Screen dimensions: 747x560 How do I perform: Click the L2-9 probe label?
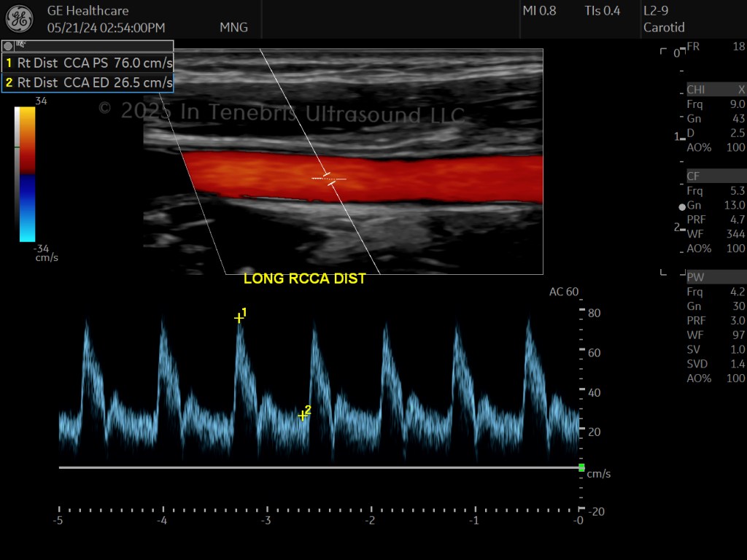point(656,11)
